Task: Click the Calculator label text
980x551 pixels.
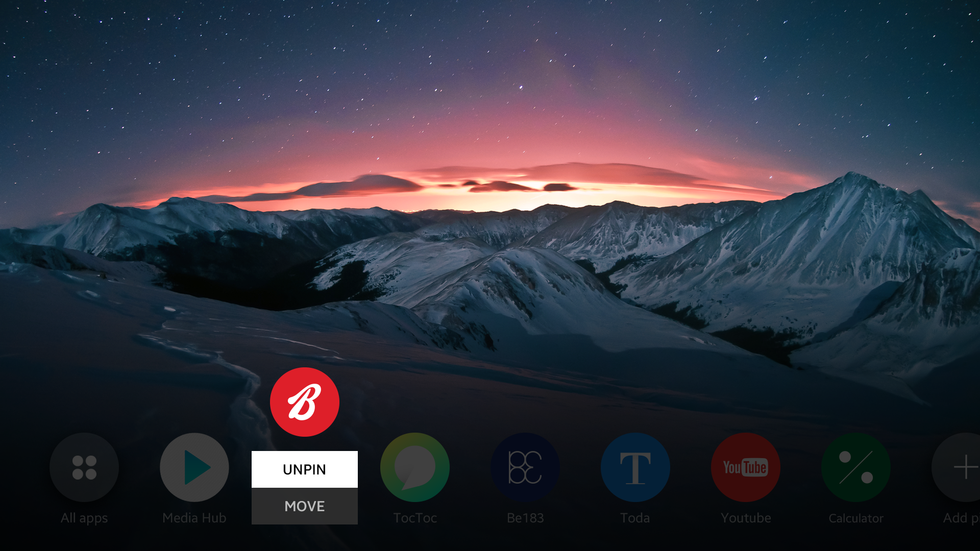Action: (856, 518)
